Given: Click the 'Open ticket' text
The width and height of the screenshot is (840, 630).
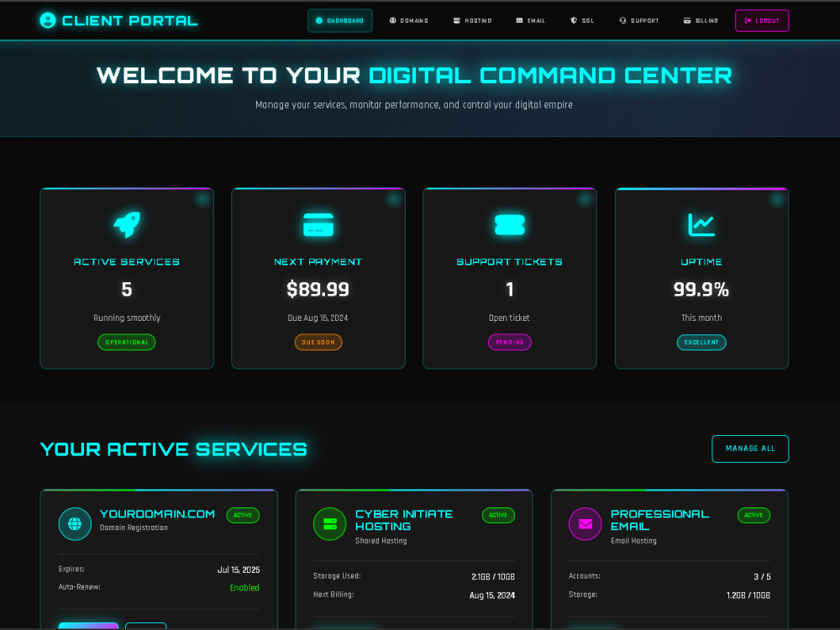Looking at the screenshot, I should (510, 318).
